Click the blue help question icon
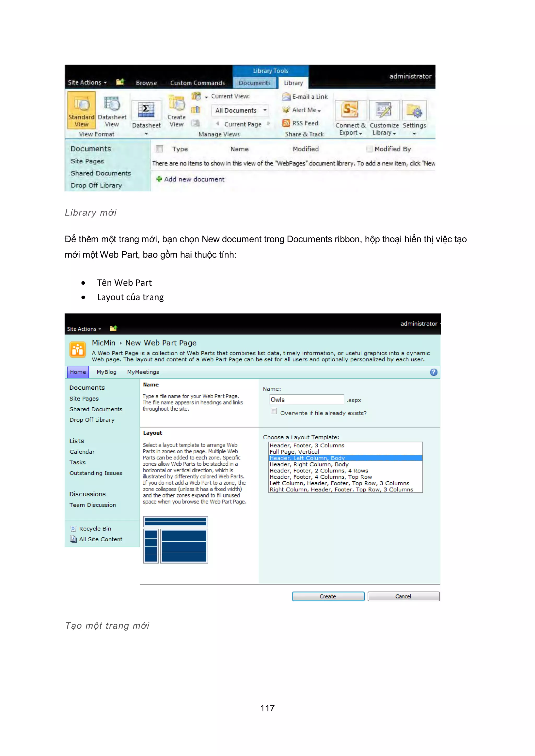Screen dimensions: 535x756 [x=434, y=372]
